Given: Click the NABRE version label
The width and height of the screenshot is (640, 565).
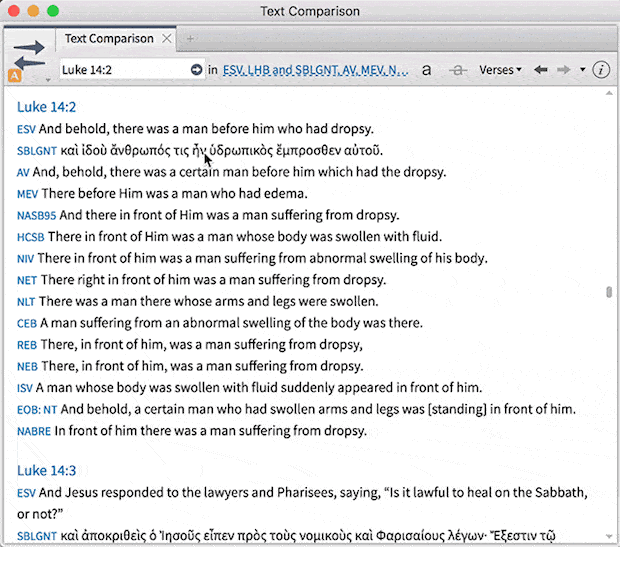Looking at the screenshot, I should 34,432.
